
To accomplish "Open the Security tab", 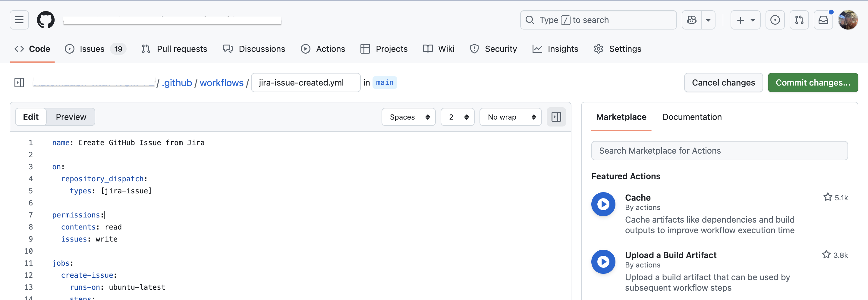I will tap(493, 49).
